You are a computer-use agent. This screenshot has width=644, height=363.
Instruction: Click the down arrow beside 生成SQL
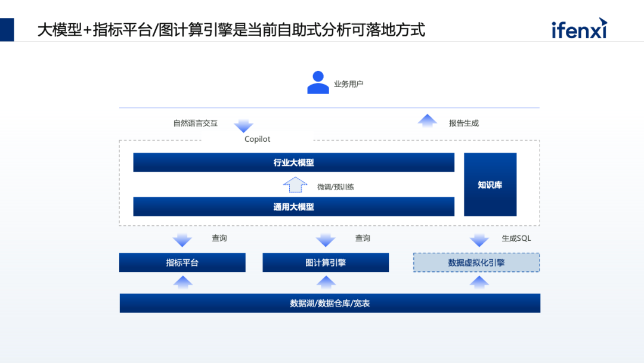(479, 240)
